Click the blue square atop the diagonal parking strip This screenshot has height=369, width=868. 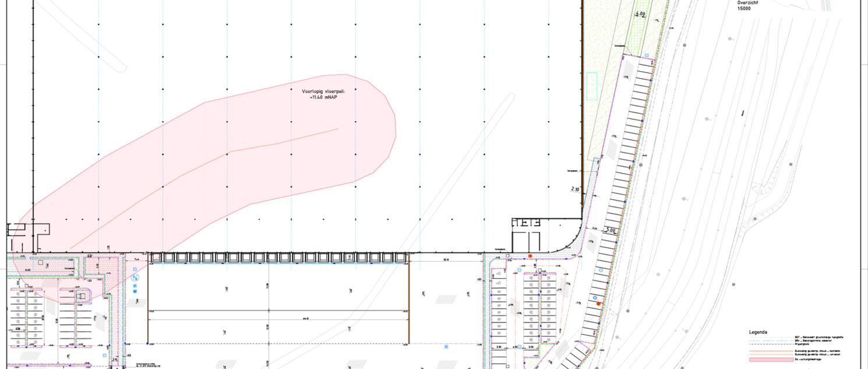(647, 55)
